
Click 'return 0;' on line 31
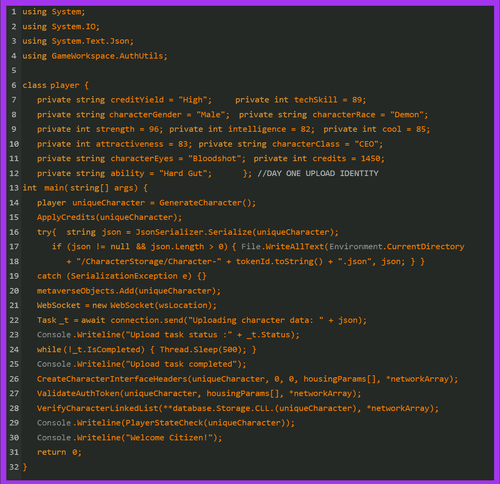point(59,452)
